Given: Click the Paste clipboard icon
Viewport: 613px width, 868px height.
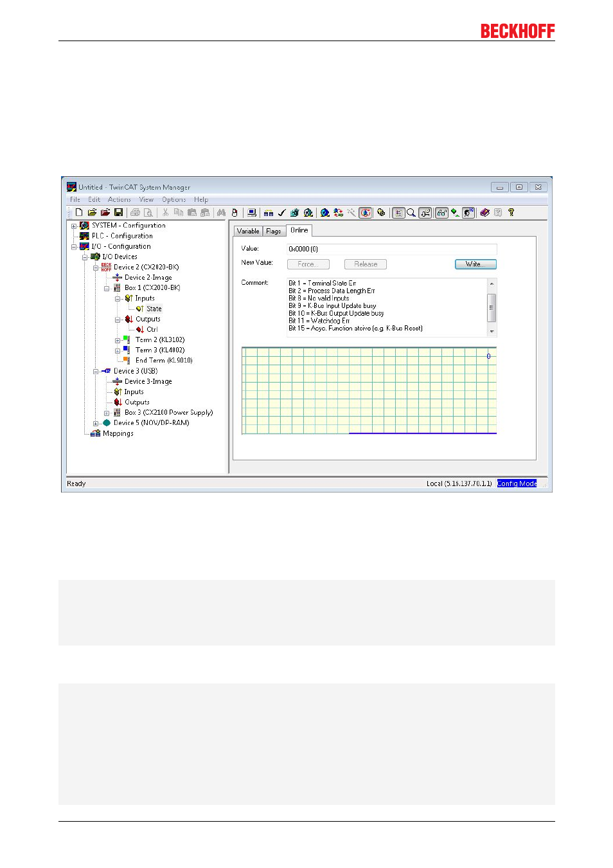Looking at the screenshot, I should tap(191, 212).
